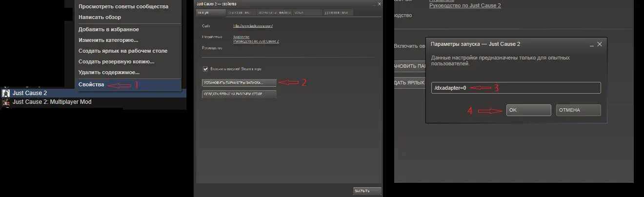Open Просмотреть советы сообщества menu entry
This screenshot has width=644, height=197.
click(x=123, y=6)
